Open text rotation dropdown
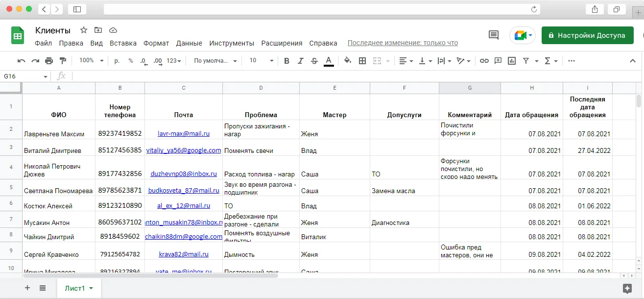644x299 pixels. pyautogui.click(x=463, y=61)
